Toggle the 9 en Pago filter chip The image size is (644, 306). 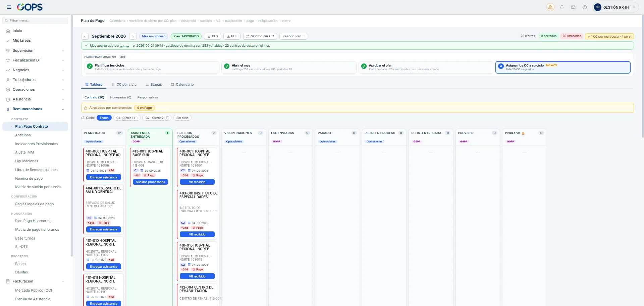click(145, 108)
